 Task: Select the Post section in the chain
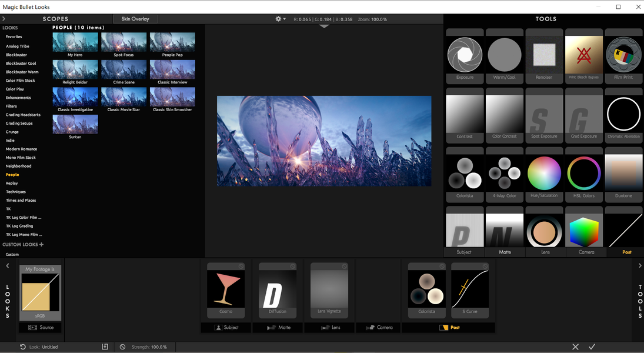pyautogui.click(x=449, y=328)
